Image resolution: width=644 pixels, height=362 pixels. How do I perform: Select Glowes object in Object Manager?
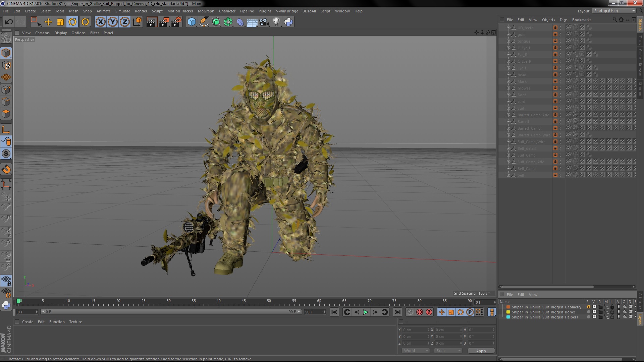[524, 88]
